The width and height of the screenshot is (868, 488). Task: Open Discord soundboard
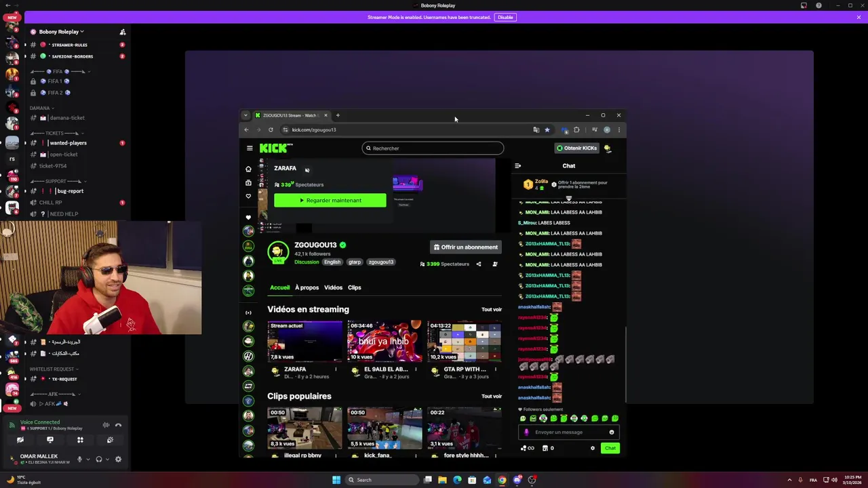coord(110,440)
